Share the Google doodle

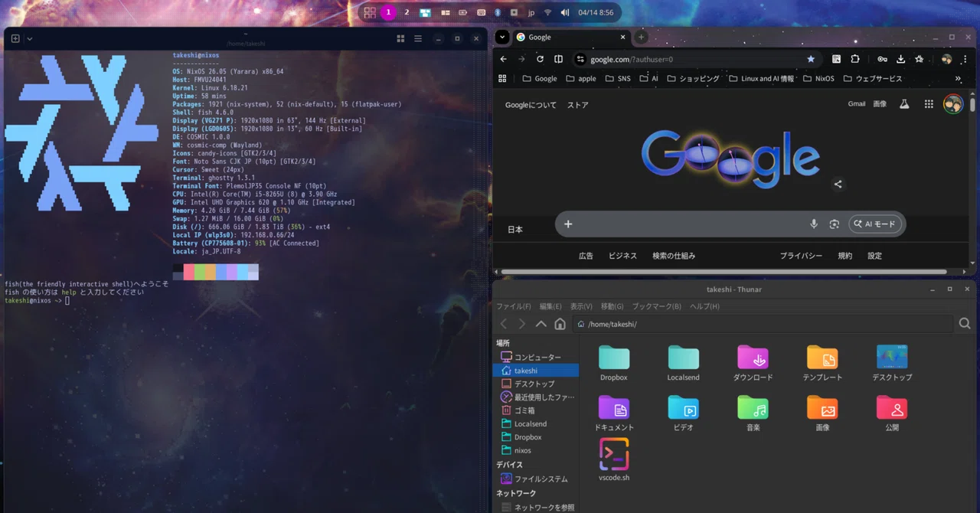pos(838,184)
